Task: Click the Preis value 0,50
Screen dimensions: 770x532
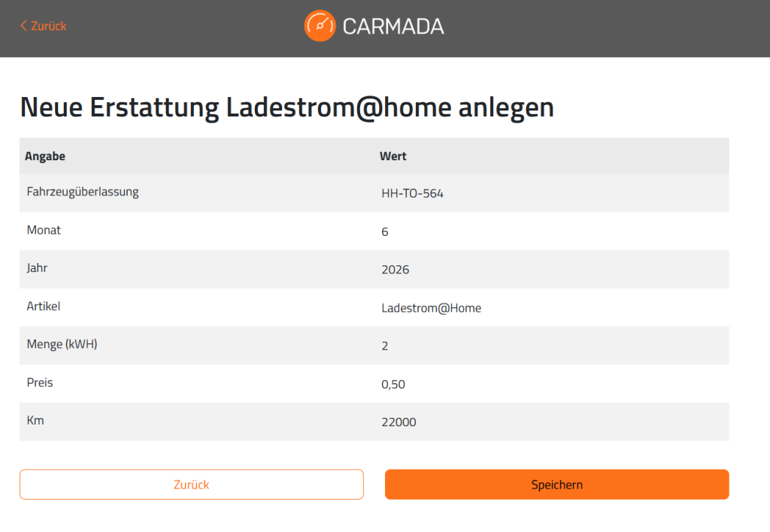Action: click(x=393, y=384)
